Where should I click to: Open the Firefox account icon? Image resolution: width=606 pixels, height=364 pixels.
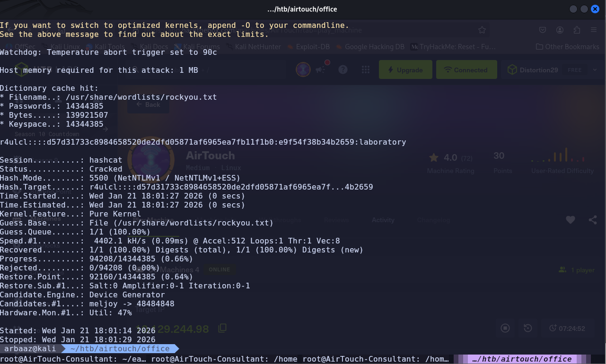point(560,30)
